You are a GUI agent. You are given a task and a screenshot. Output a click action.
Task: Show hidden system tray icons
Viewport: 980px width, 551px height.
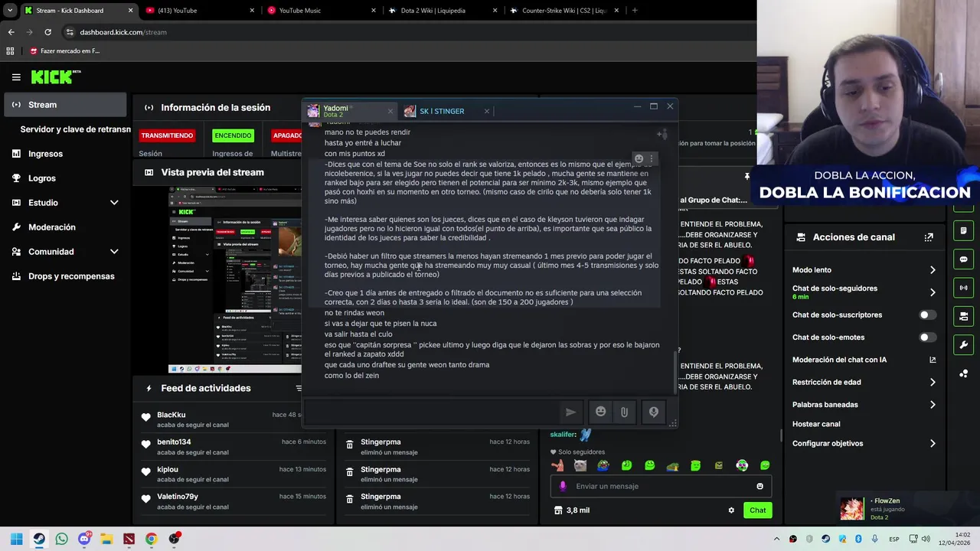point(776,539)
